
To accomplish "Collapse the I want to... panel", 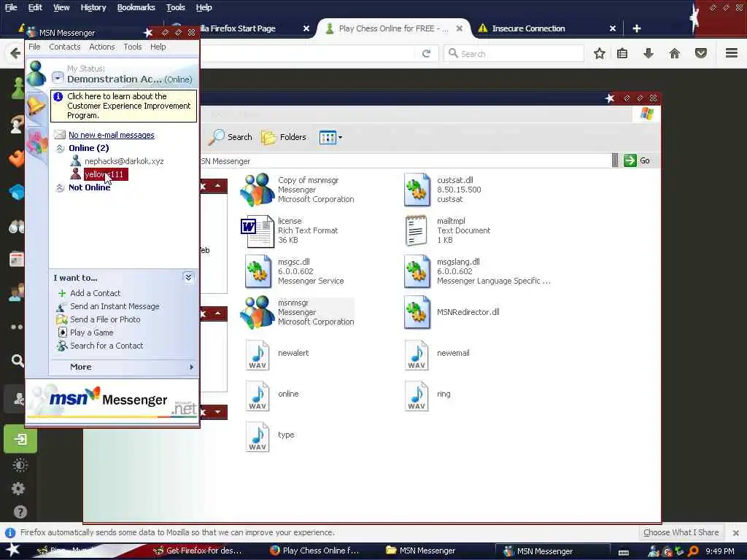I will click(x=188, y=277).
